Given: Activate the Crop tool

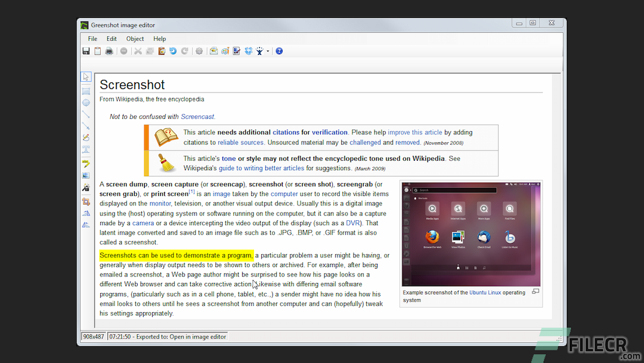Looking at the screenshot, I should point(86,201).
